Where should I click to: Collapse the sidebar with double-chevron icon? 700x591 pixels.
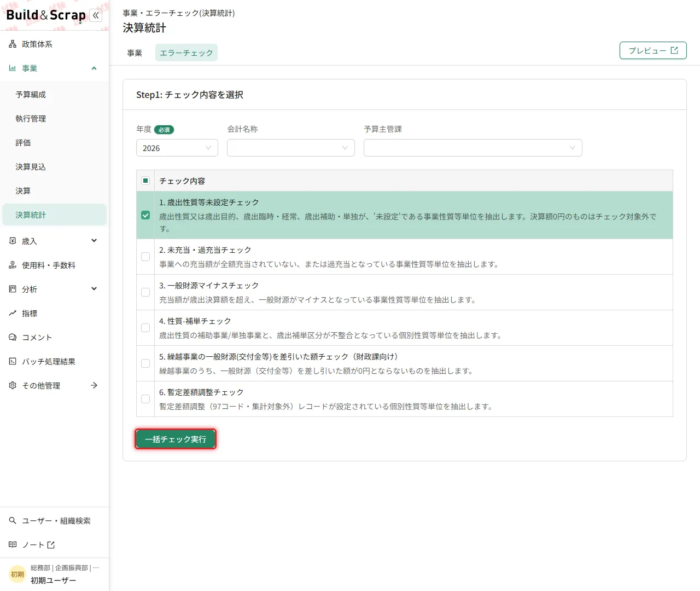(x=96, y=15)
